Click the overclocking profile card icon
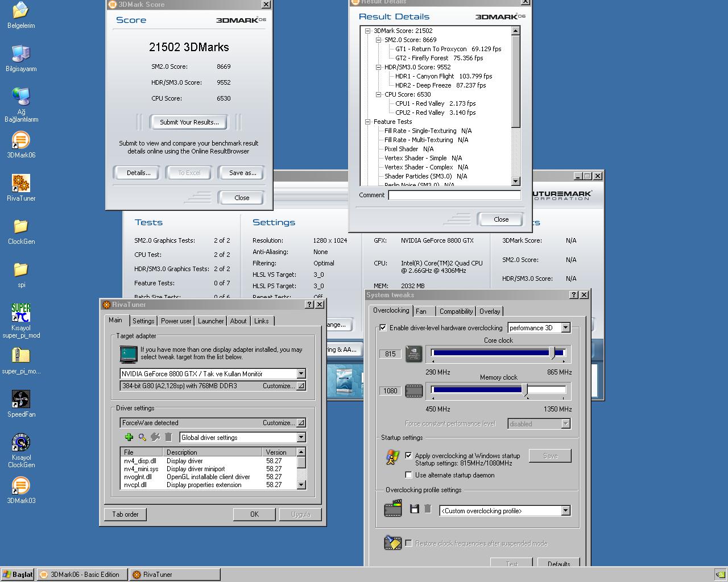Viewport: 728px width, 582px height. tap(393, 508)
